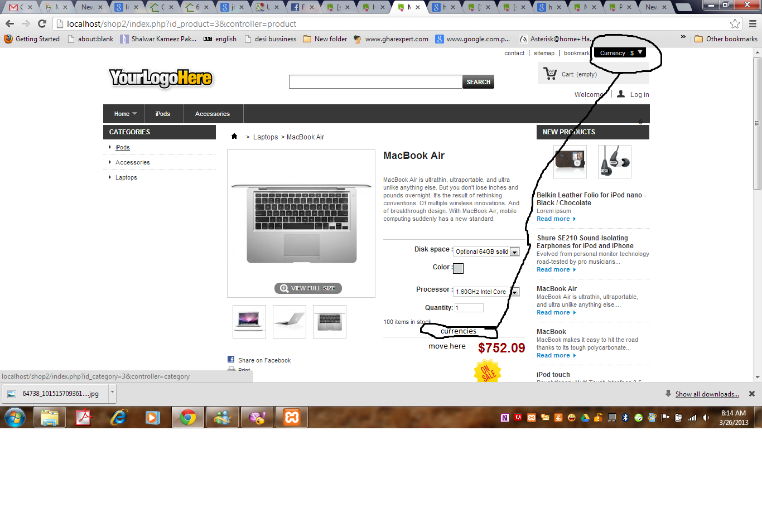Open the desi bussiness bookmark
The width and height of the screenshot is (762, 532).
(x=271, y=39)
